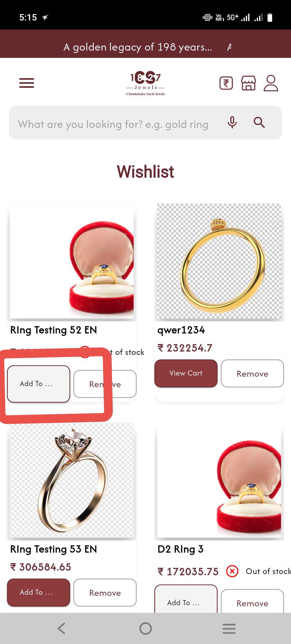Add RIng Testing 53 EN to cart

[x=39, y=592]
